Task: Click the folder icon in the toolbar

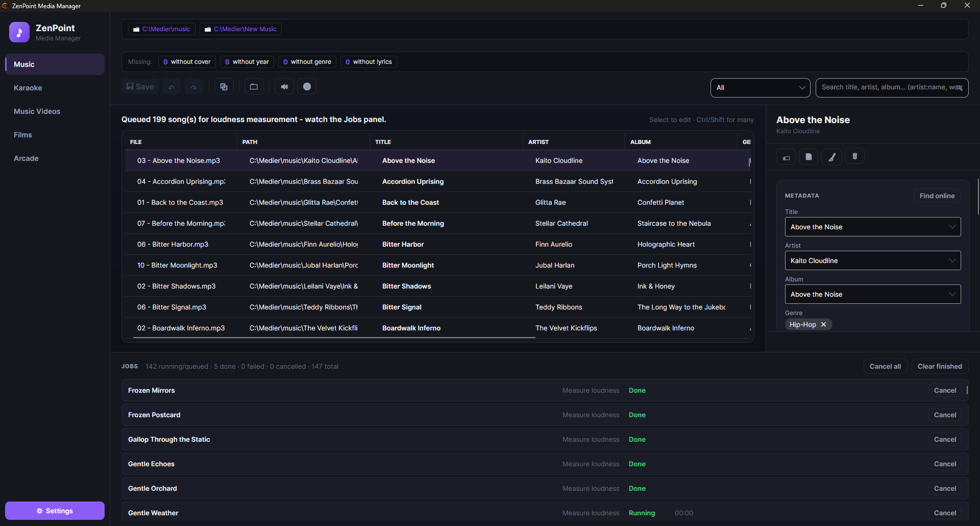Action: pos(254,87)
